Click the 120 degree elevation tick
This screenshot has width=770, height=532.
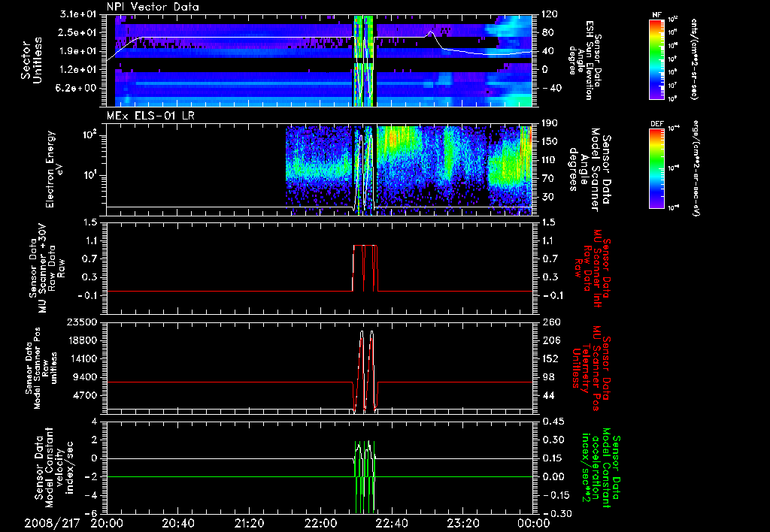[x=550, y=14]
